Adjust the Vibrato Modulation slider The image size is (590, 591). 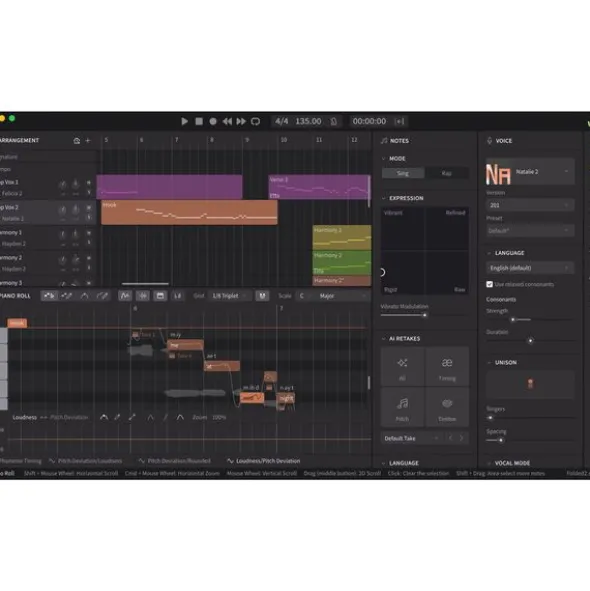425,315
